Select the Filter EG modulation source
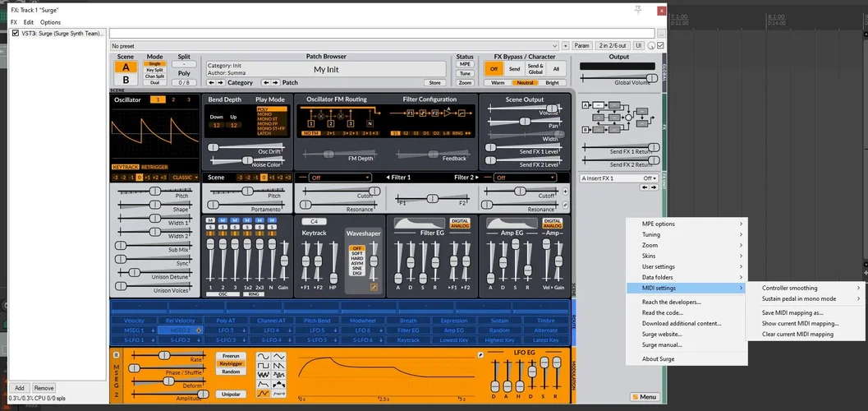868x411 pixels. point(408,330)
